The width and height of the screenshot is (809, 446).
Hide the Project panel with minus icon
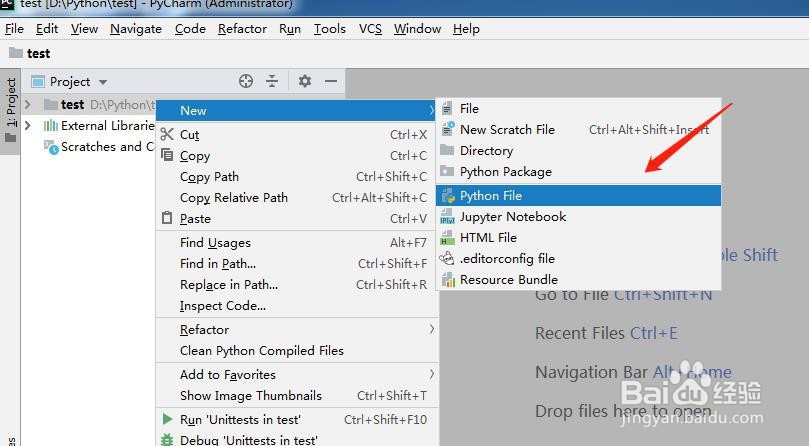pyautogui.click(x=331, y=81)
